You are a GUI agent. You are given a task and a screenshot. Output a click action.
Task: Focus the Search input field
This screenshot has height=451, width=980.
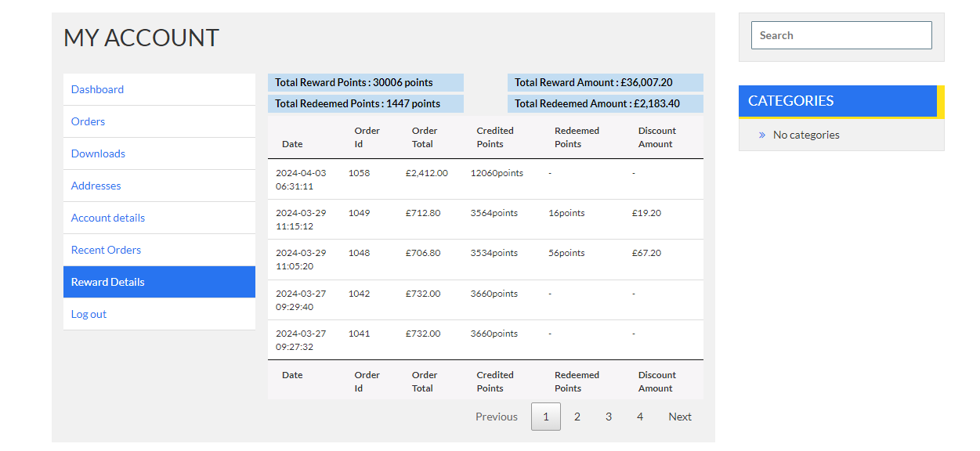(x=841, y=35)
